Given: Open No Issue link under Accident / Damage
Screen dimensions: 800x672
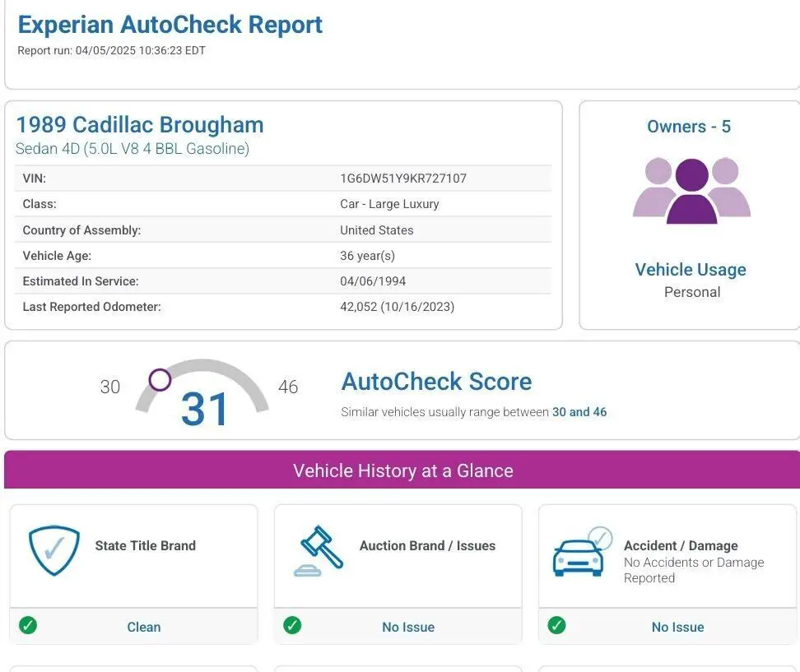Looking at the screenshot, I should point(677,627).
